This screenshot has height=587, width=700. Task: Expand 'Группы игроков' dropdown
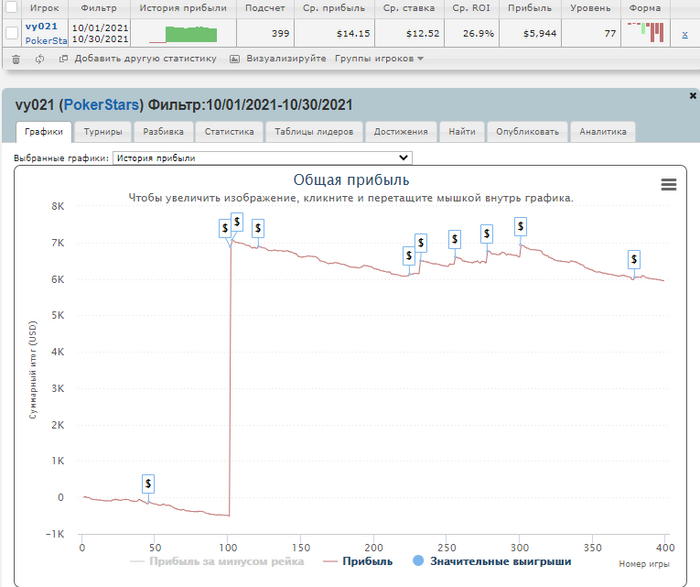point(379,58)
